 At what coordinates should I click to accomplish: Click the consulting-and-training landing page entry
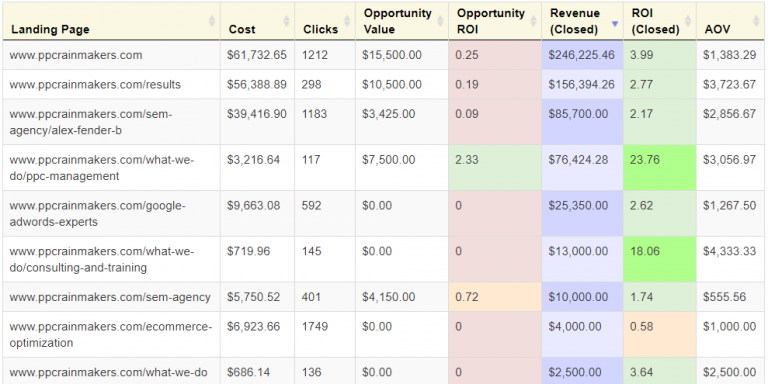(x=102, y=259)
